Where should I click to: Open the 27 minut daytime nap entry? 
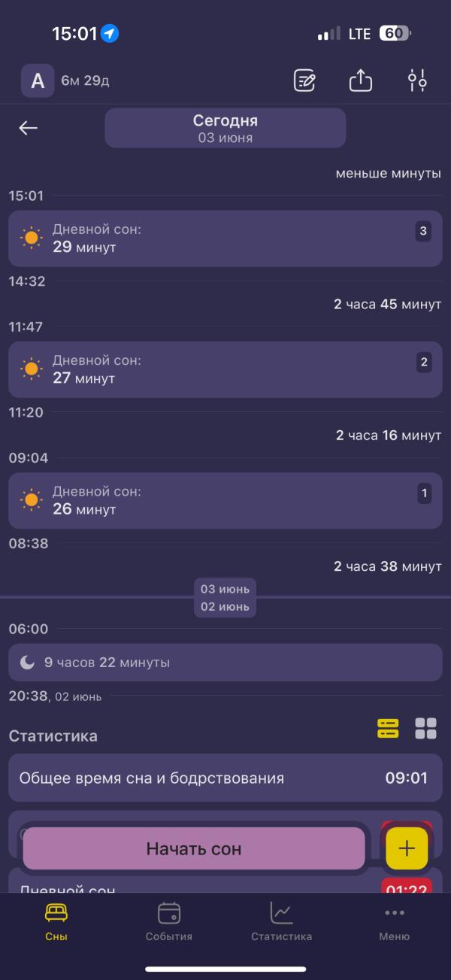(225, 369)
